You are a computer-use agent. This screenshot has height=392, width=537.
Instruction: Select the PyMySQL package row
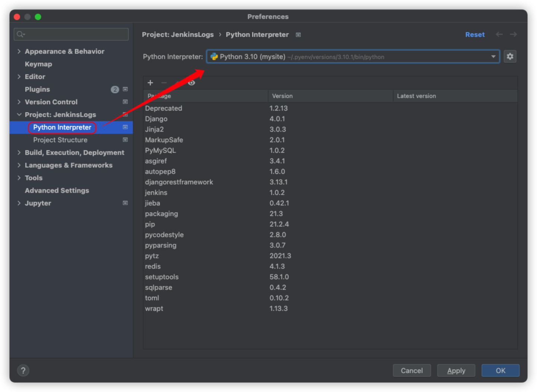(330, 151)
